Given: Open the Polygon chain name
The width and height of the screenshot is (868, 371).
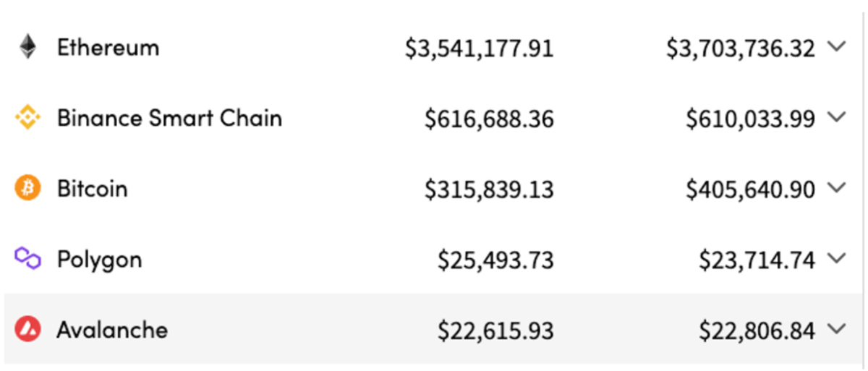Looking at the screenshot, I should pos(99,260).
